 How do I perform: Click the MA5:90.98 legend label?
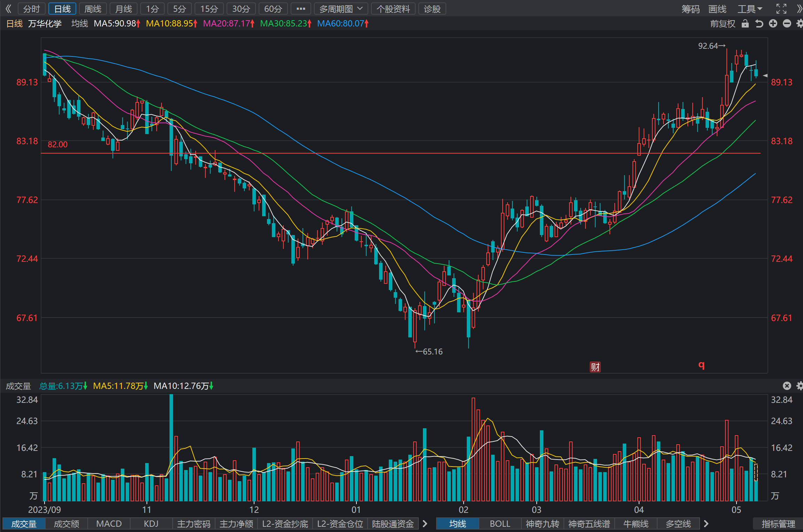117,24
